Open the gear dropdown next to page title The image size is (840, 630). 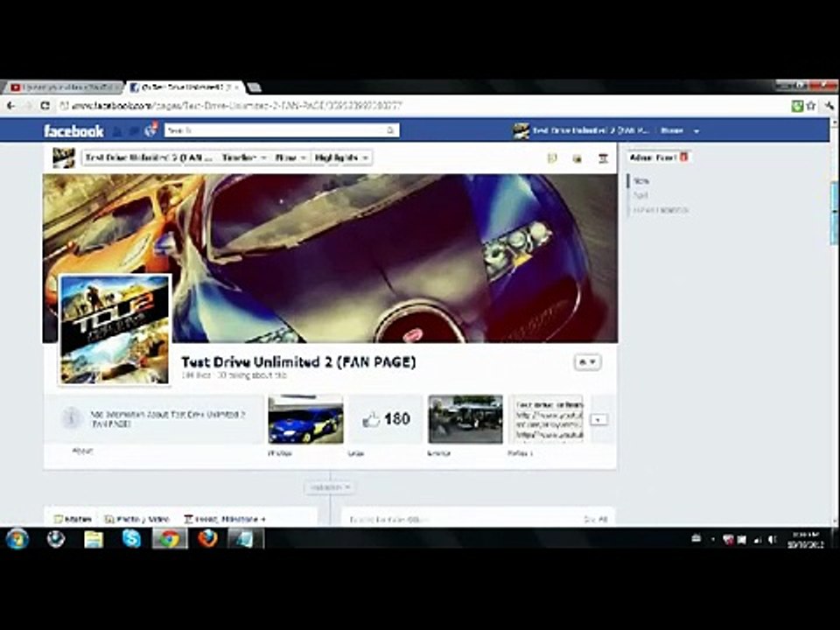[x=588, y=362]
